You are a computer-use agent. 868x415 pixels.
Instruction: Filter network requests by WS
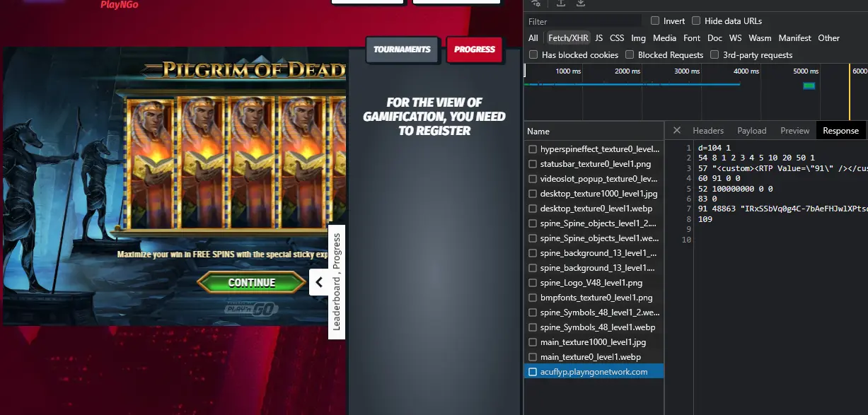[x=736, y=38]
